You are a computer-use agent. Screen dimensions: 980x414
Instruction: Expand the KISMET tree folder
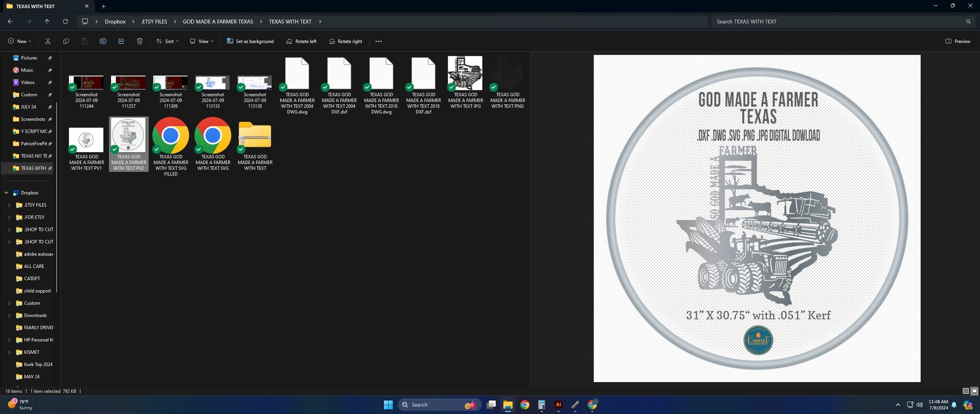click(x=9, y=352)
